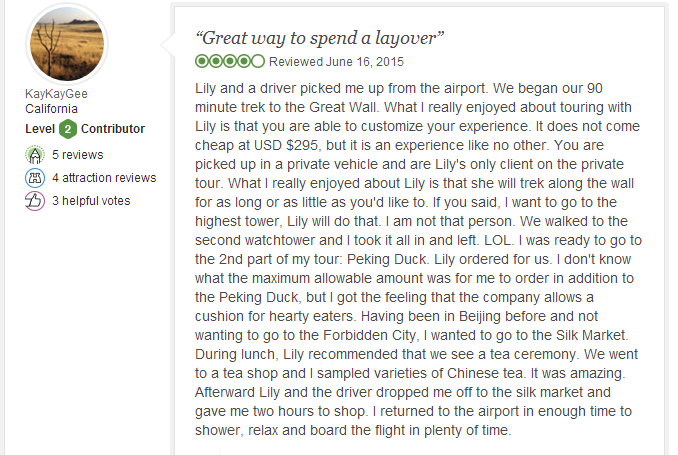The height and width of the screenshot is (455, 678).
Task: Open the 4 attraction reviews link
Action: coord(104,178)
